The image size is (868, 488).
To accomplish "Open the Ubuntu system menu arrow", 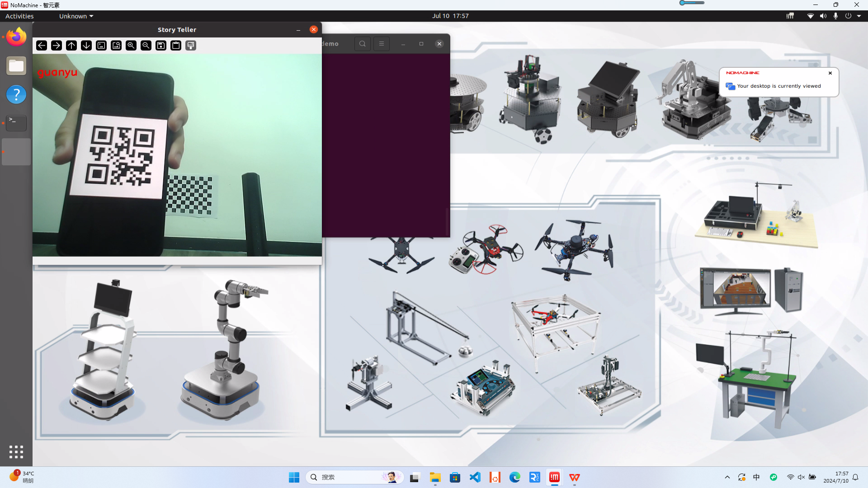I will click(x=859, y=16).
